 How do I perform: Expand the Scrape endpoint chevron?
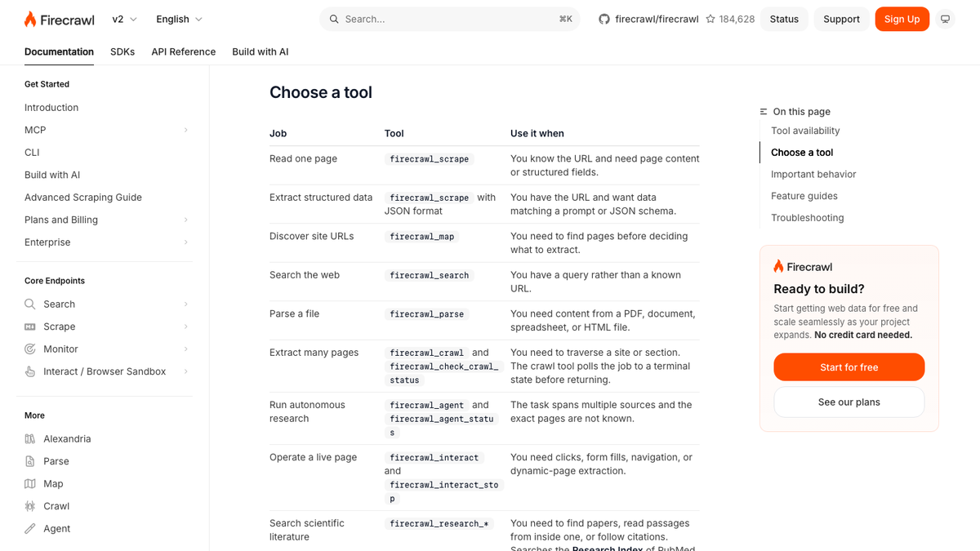coord(186,327)
